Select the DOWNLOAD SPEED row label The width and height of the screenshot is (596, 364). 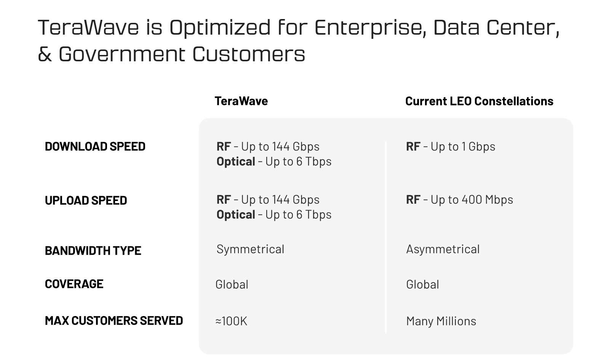point(95,146)
